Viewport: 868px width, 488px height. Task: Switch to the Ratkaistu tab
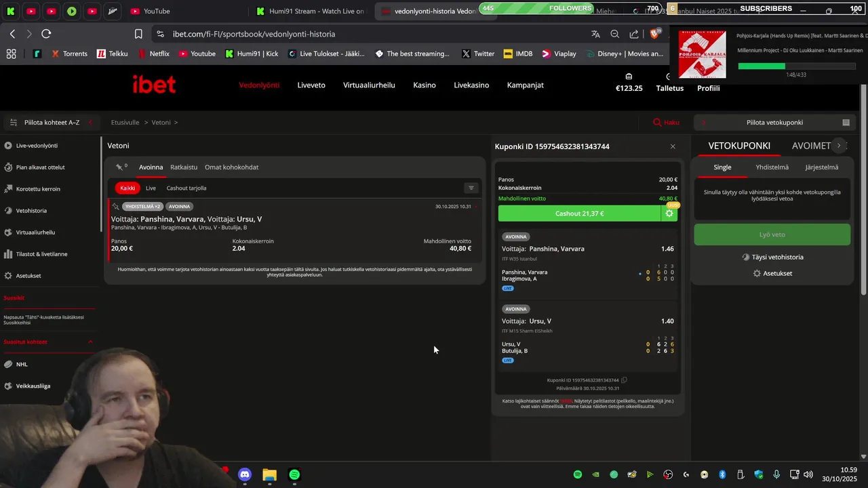pos(184,167)
